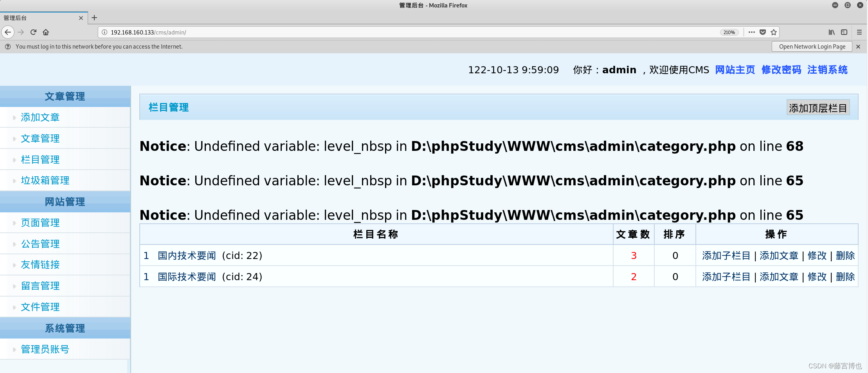Open 留言管理 sidebar item
The width and height of the screenshot is (868, 373).
[x=40, y=286]
